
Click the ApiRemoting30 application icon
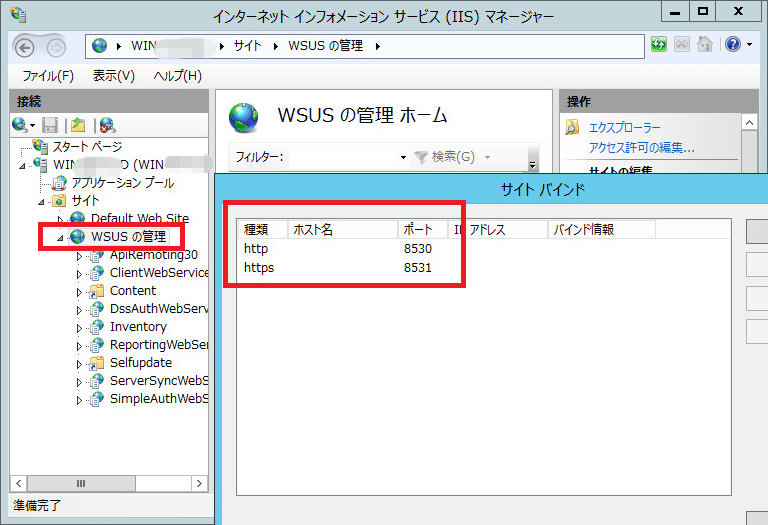point(96,255)
